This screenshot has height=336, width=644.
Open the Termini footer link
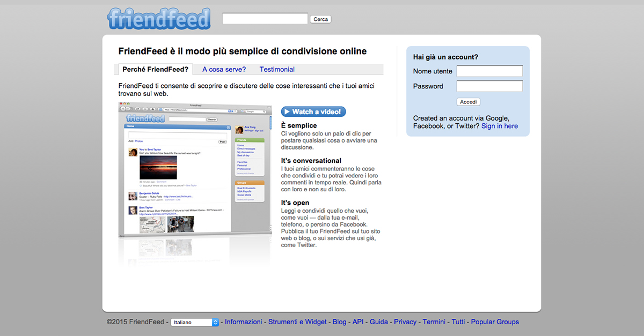coord(434,322)
